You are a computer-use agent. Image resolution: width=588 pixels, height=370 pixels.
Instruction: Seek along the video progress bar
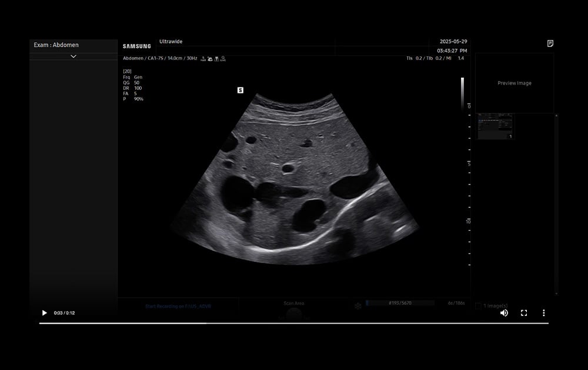(x=294, y=323)
